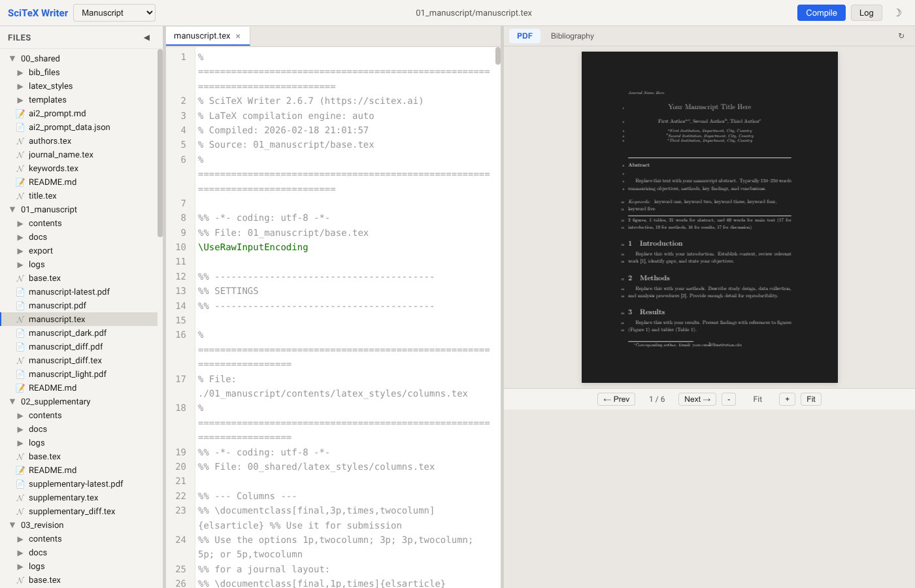This screenshot has height=588, width=915.
Task: Zoom out the PDF with minus button
Action: [729, 399]
